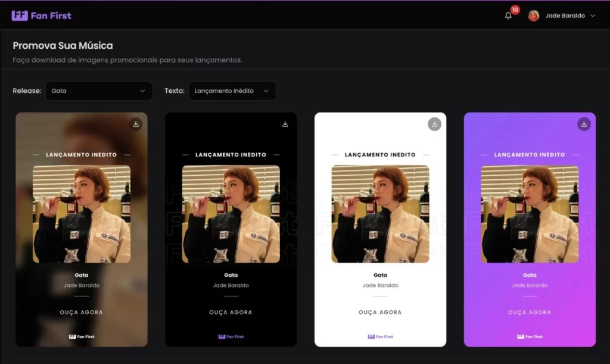Click the Fan First brand name
The height and width of the screenshot is (364, 610).
[x=51, y=15]
